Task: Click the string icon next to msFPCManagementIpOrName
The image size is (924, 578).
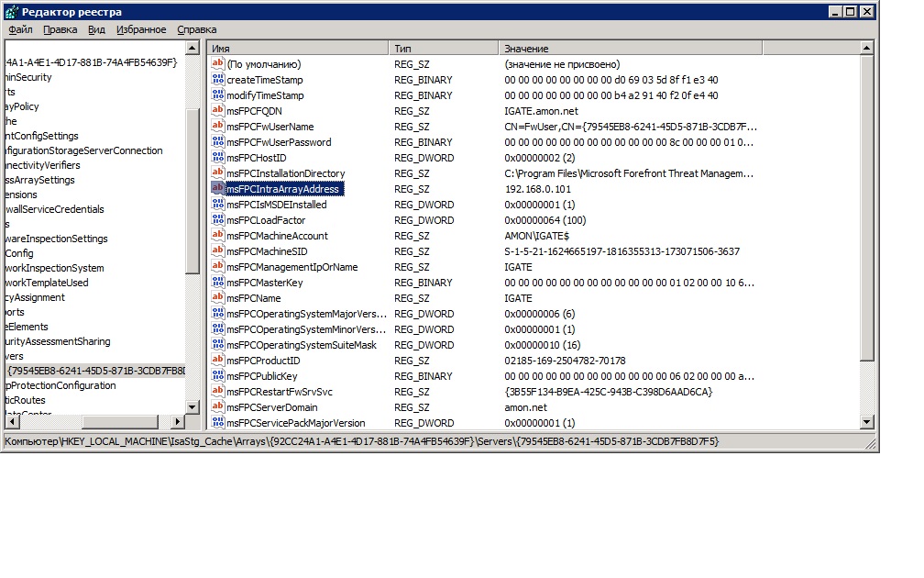Action: tap(218, 267)
